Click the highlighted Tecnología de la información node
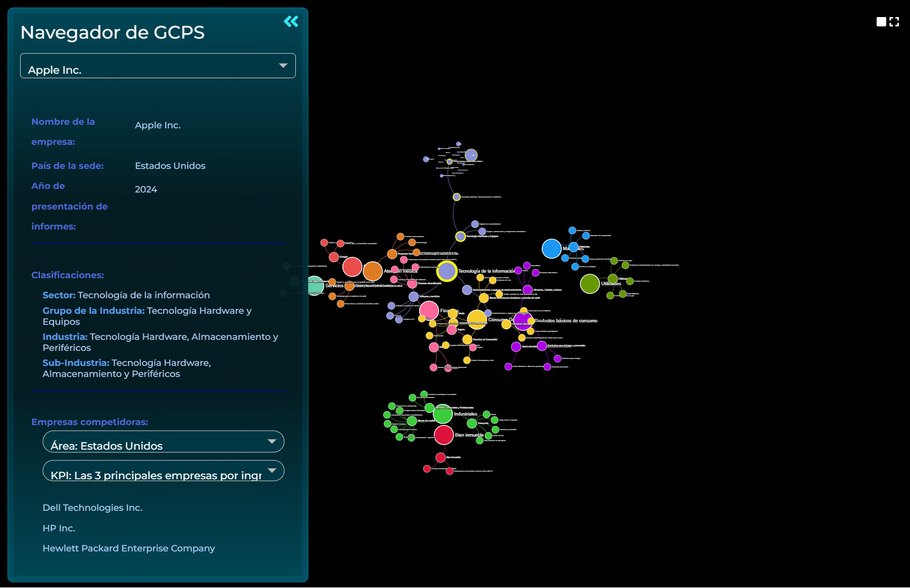Screen dimensions: 910x588 click(x=446, y=271)
